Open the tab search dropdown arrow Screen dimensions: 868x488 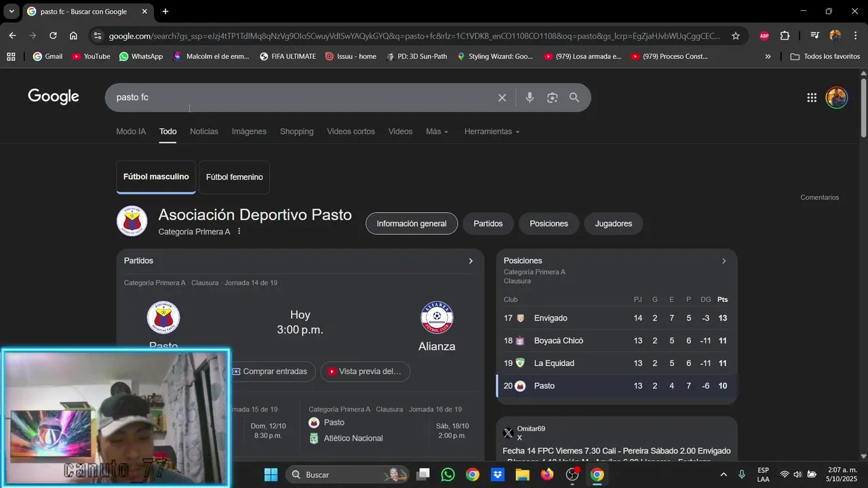tap(12, 12)
